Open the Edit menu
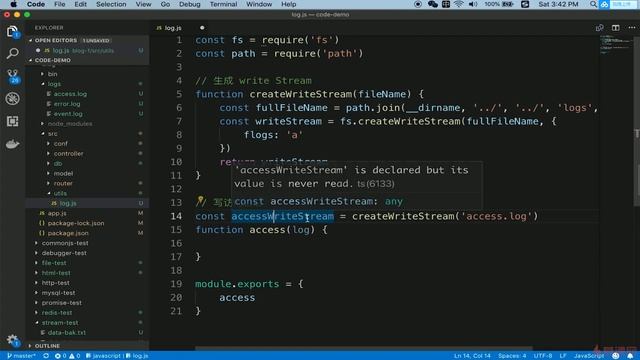 80,4
